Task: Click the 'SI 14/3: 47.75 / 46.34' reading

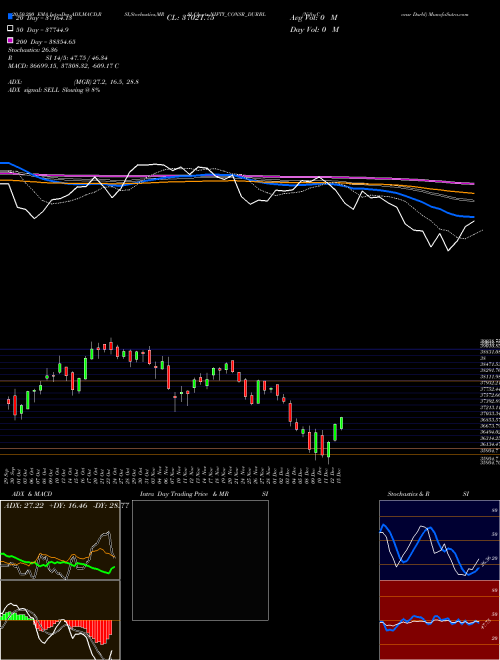Action: [76, 58]
